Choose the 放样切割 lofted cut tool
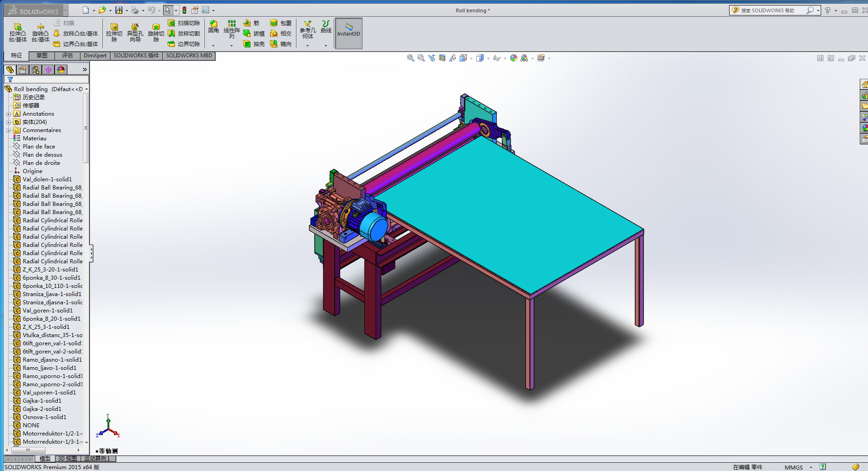The image size is (868, 471). [184, 33]
